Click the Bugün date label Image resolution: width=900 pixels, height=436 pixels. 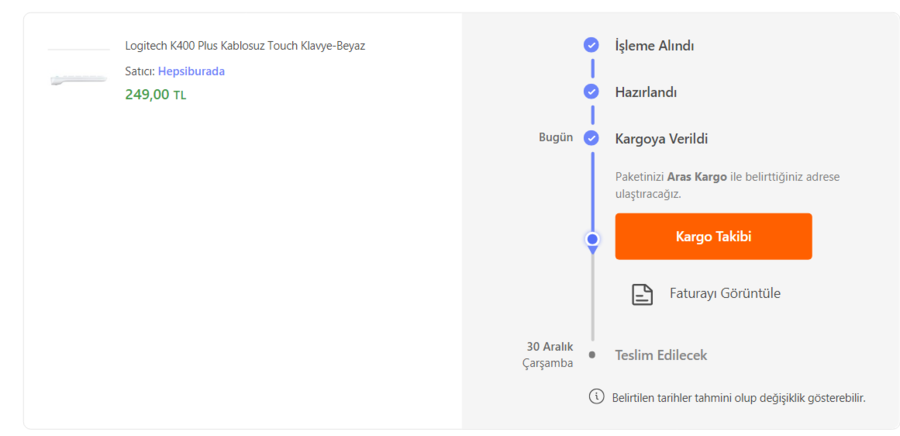click(556, 138)
